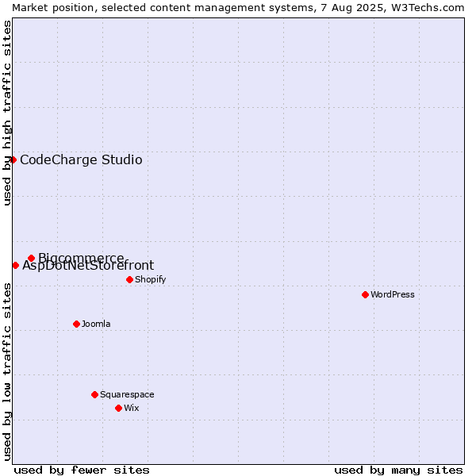Click the "AspDotNetStorefront" label
This screenshot has height=476, width=476.
click(x=88, y=266)
